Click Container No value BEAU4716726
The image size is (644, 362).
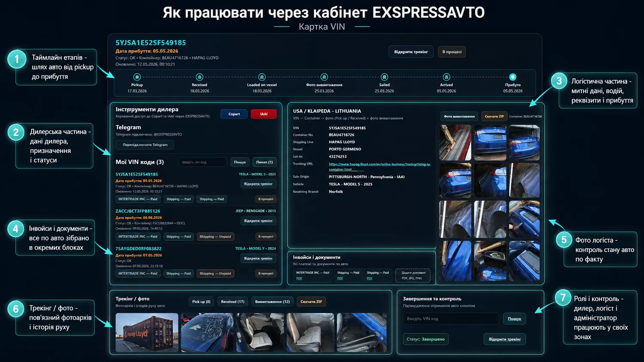point(342,135)
